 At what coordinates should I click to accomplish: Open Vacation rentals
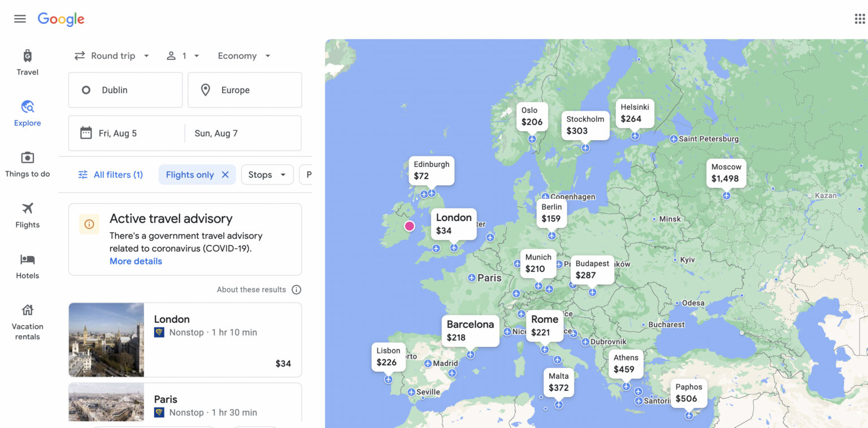(x=27, y=319)
